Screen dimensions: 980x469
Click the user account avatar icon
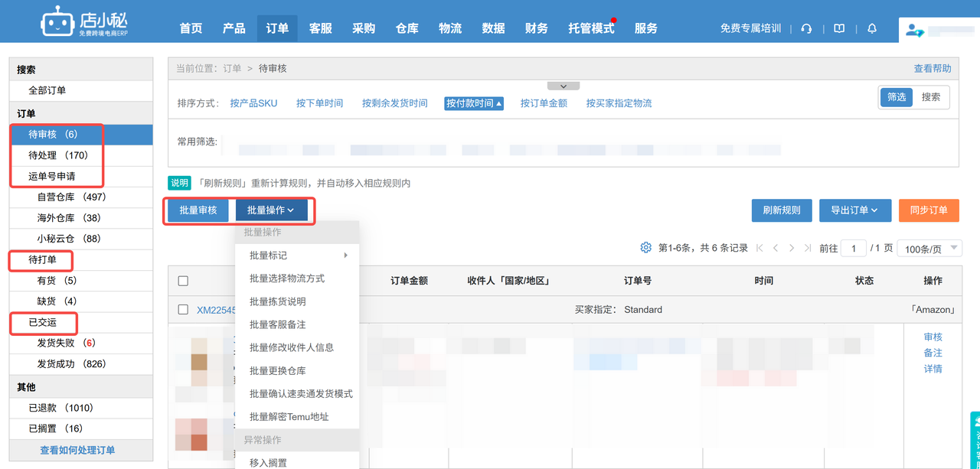pos(914,30)
